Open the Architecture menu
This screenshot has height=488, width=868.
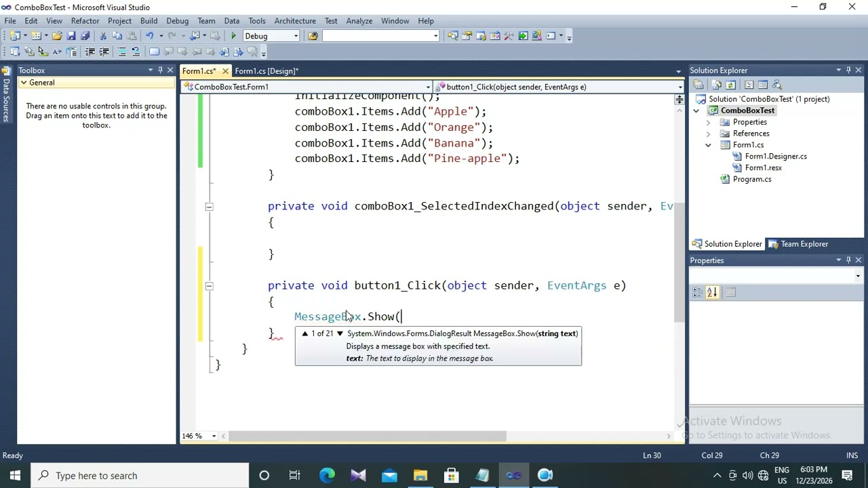(295, 21)
